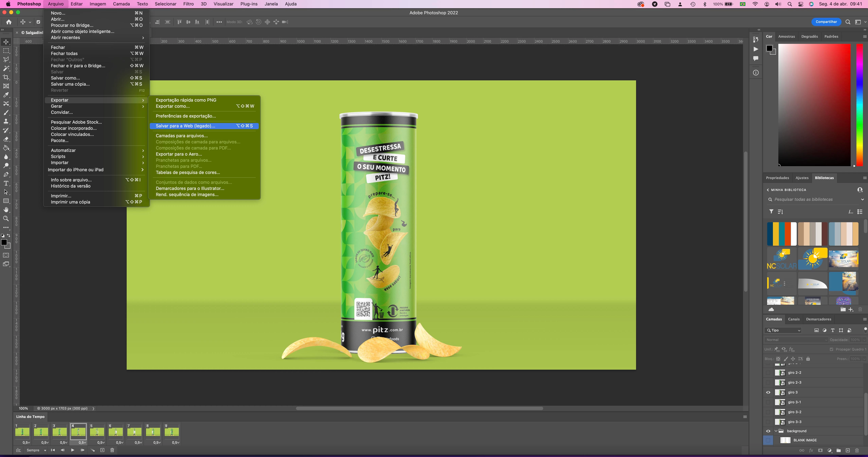Collapse the background layer group

coord(776,431)
